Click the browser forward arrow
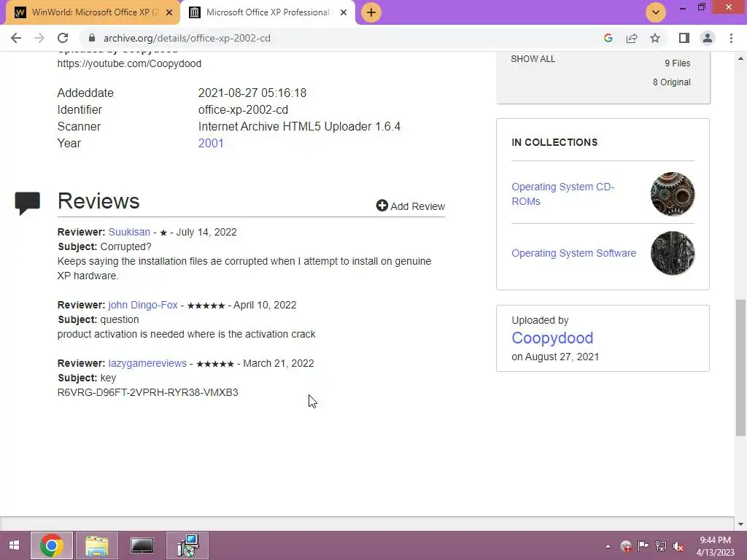Viewport: 747px width, 560px height. 39,38
